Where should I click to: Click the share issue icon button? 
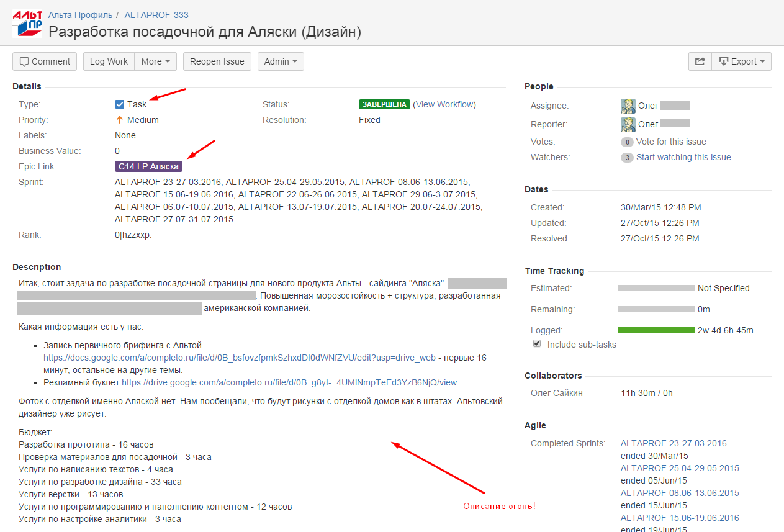pos(700,61)
